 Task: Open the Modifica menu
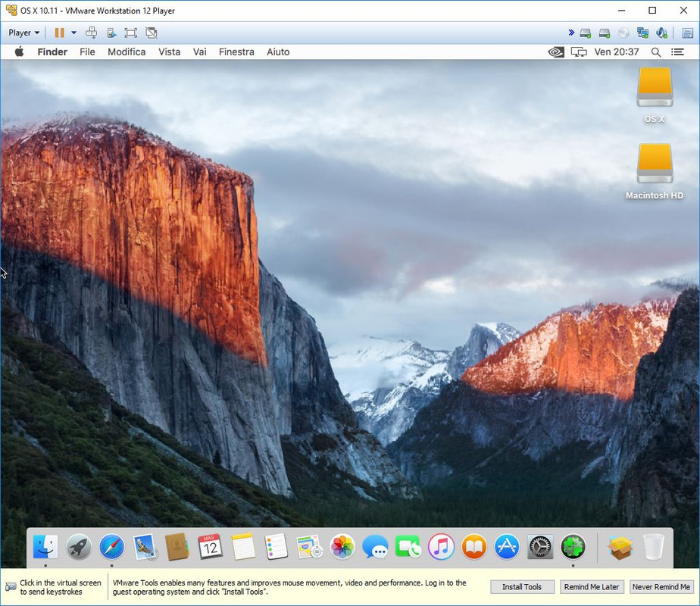(x=127, y=52)
